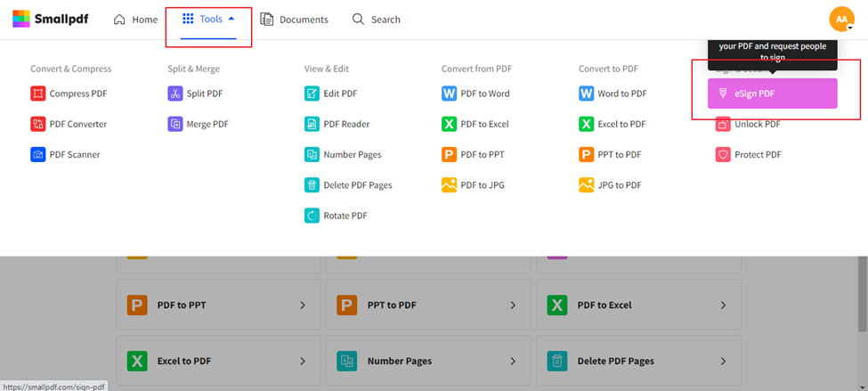Click the chevron on PPT to PDF card
Viewport: 868px width, 391px height.
513,305
